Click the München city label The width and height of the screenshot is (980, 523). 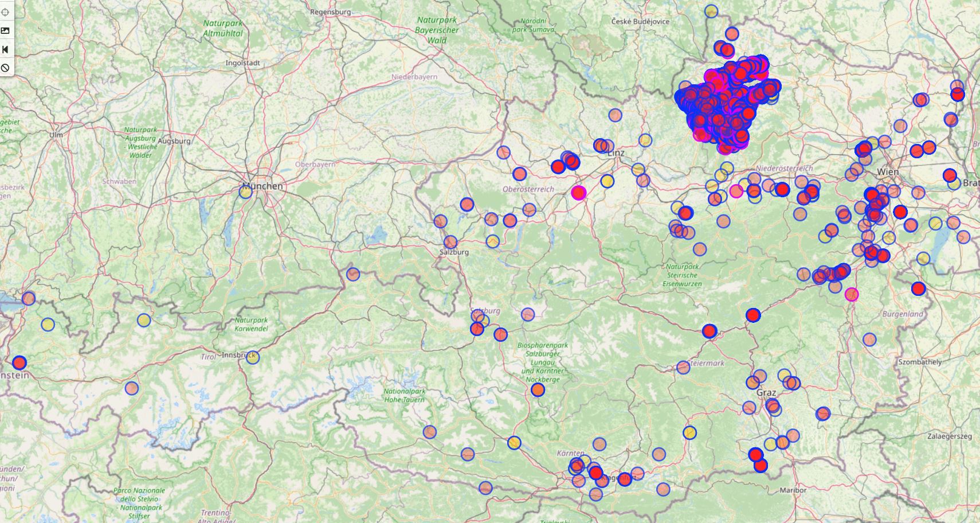[262, 186]
